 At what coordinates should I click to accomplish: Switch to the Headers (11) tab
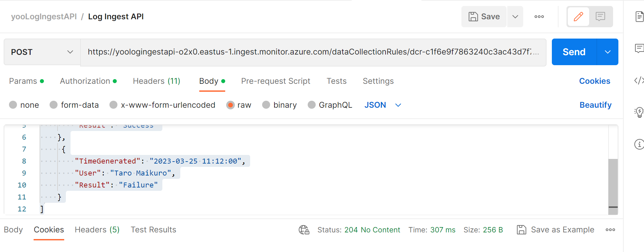pyautogui.click(x=156, y=81)
